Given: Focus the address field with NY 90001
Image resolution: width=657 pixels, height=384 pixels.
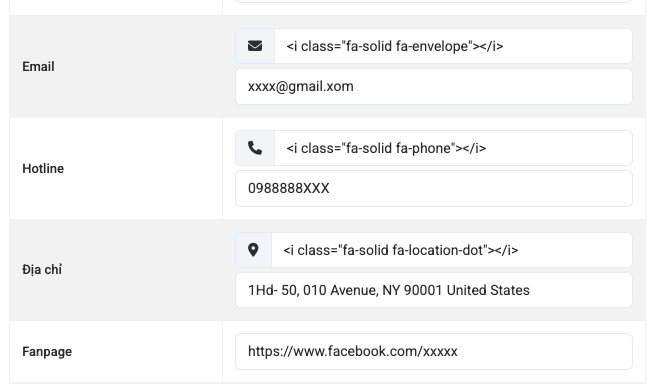Looking at the screenshot, I should (434, 290).
